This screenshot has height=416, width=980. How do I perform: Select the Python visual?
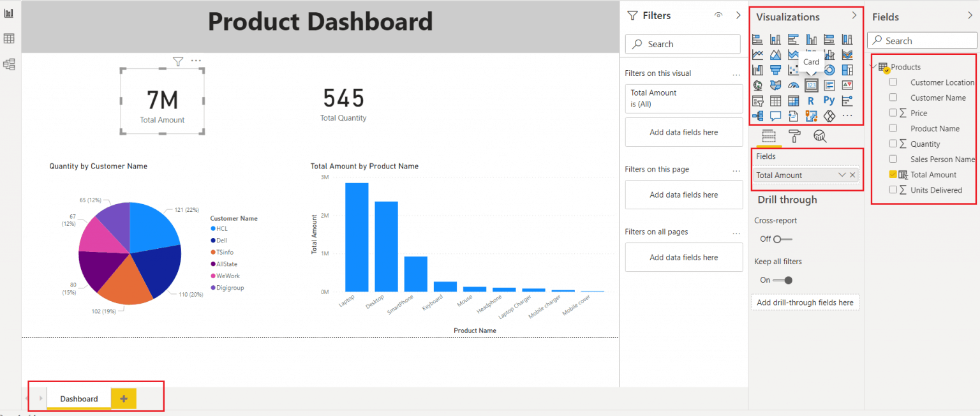[x=829, y=101]
